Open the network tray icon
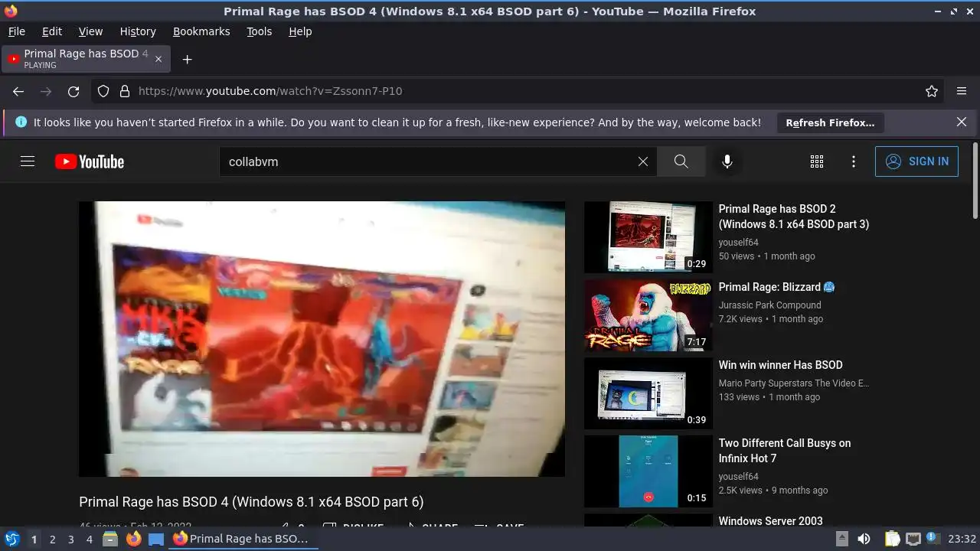The width and height of the screenshot is (980, 551). point(913,539)
